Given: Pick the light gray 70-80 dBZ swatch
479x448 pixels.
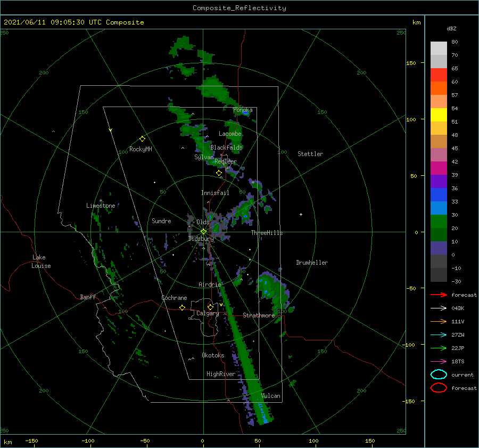Looking at the screenshot, I should [x=439, y=48].
